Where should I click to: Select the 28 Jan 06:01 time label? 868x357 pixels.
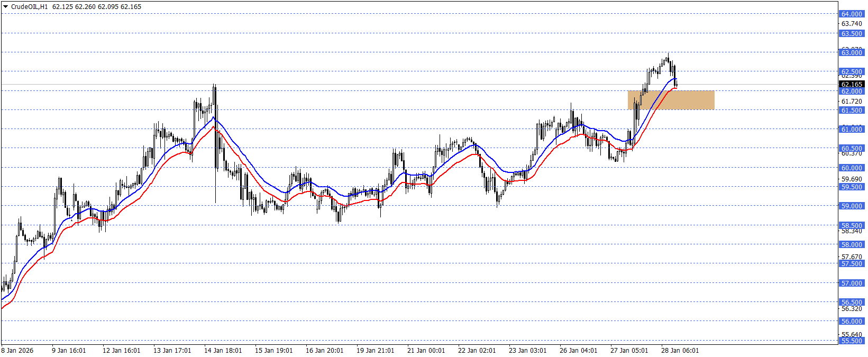pos(680,351)
